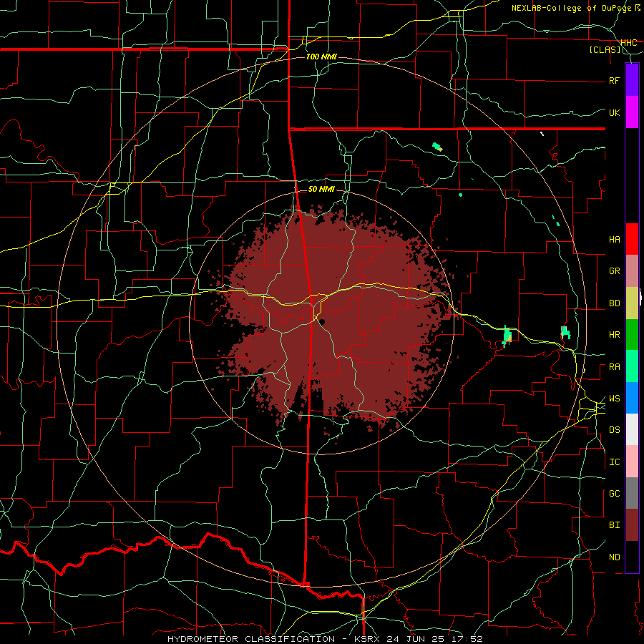The width and height of the screenshot is (644, 644).
Task: Click the IC light pink legend swatch
Action: tap(632, 462)
